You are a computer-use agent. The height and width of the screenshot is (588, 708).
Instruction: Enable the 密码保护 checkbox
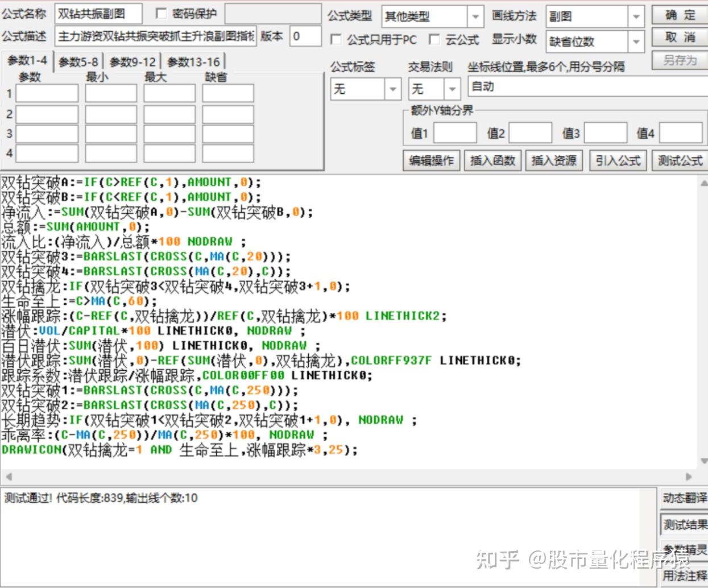point(161,14)
